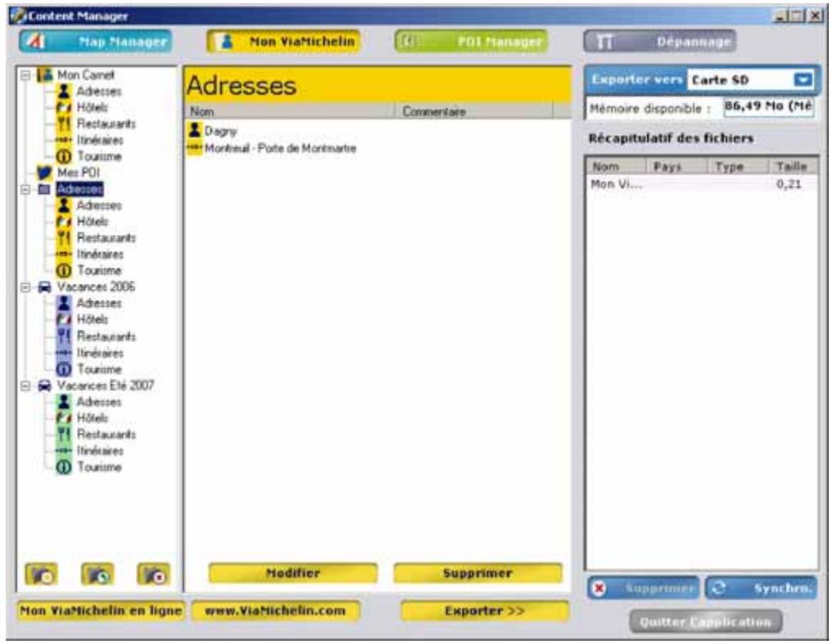Image resolution: width=832 pixels, height=644 pixels.
Task: Click the Exporter >> button
Action: (x=484, y=611)
